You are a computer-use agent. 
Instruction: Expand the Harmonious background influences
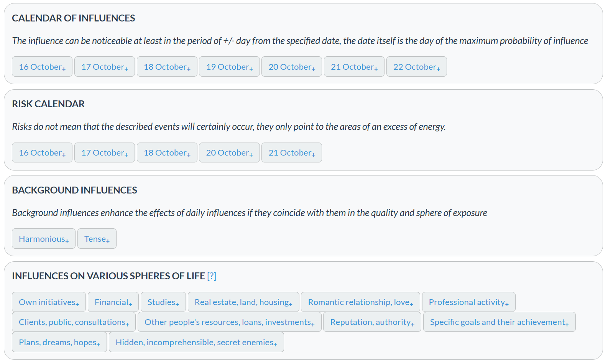click(x=43, y=238)
